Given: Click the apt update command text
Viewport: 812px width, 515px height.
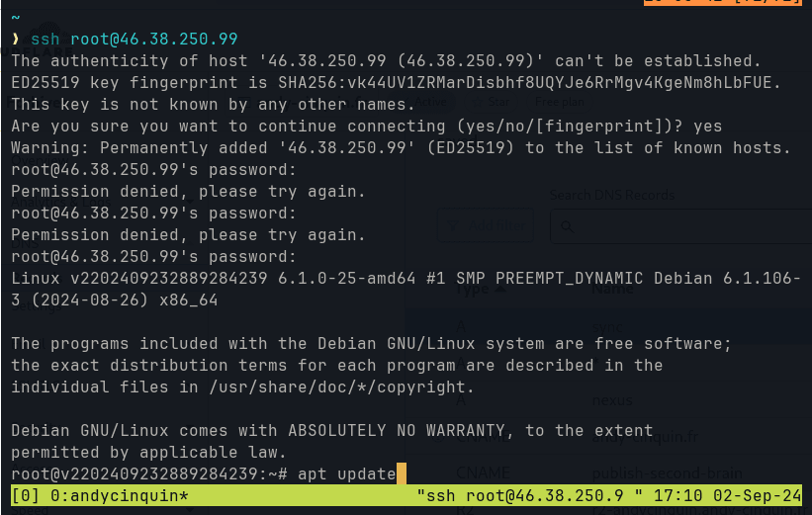Looking at the screenshot, I should 345,474.
